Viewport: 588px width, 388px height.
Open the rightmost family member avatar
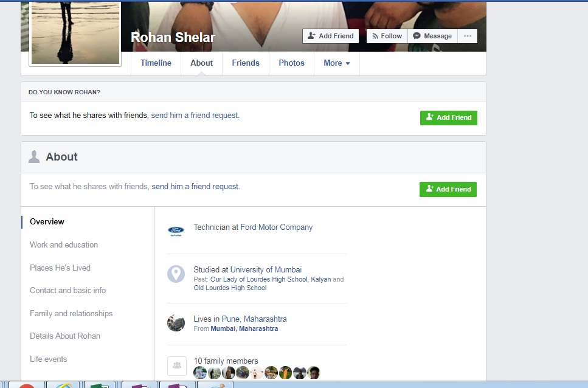click(314, 373)
